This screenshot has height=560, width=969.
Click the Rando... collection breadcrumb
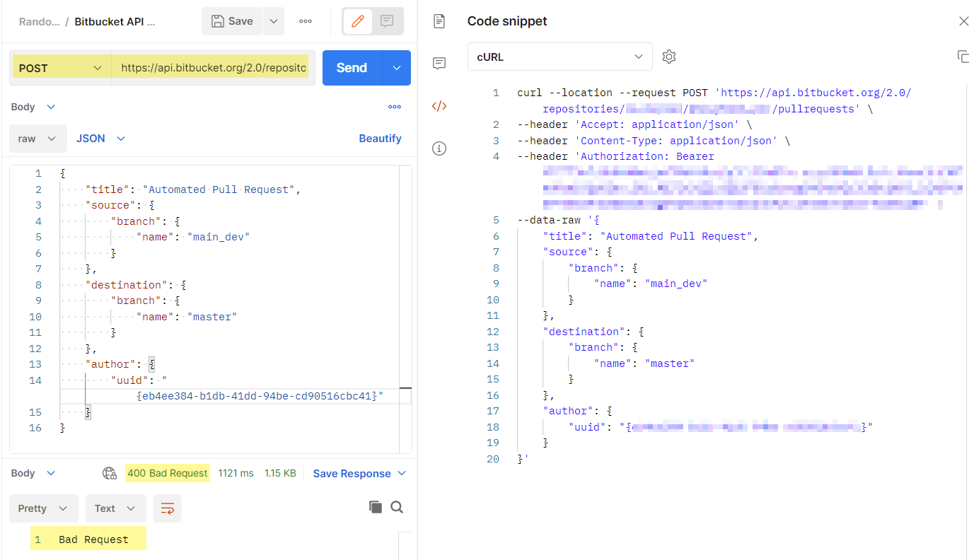point(40,21)
